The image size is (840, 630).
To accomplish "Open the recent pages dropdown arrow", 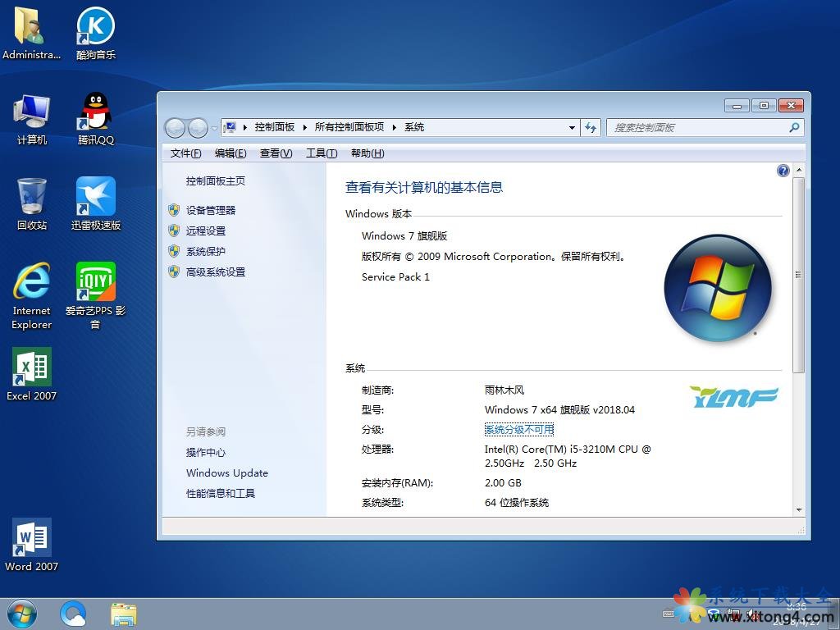I will (214, 129).
